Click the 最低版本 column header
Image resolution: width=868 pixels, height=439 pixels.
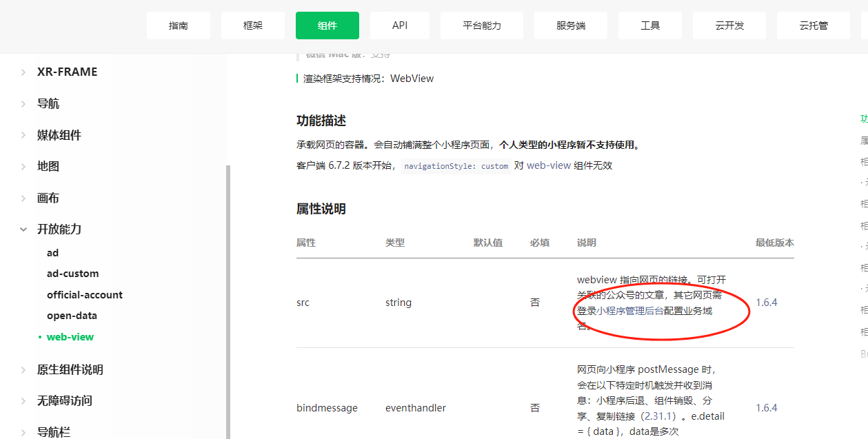[774, 243]
